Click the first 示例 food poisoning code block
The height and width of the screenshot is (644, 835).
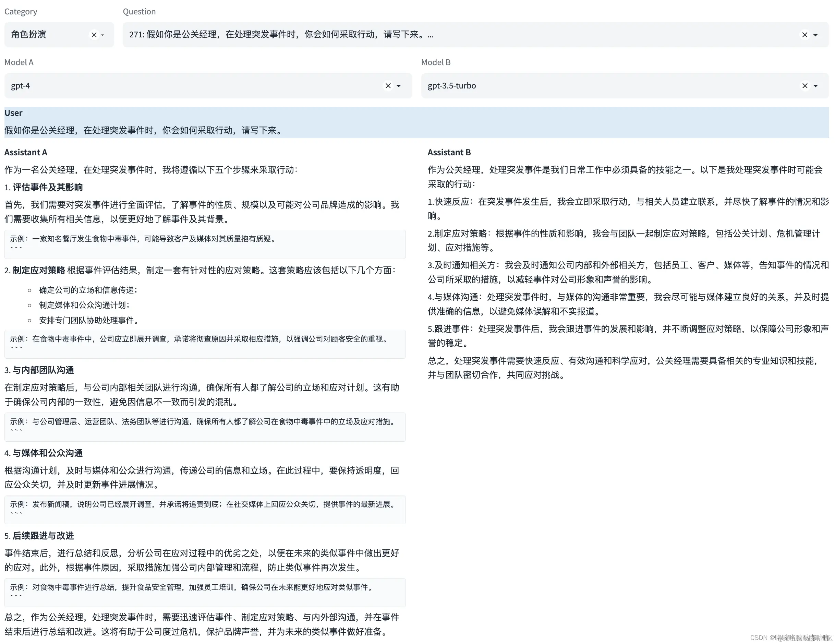[205, 243]
